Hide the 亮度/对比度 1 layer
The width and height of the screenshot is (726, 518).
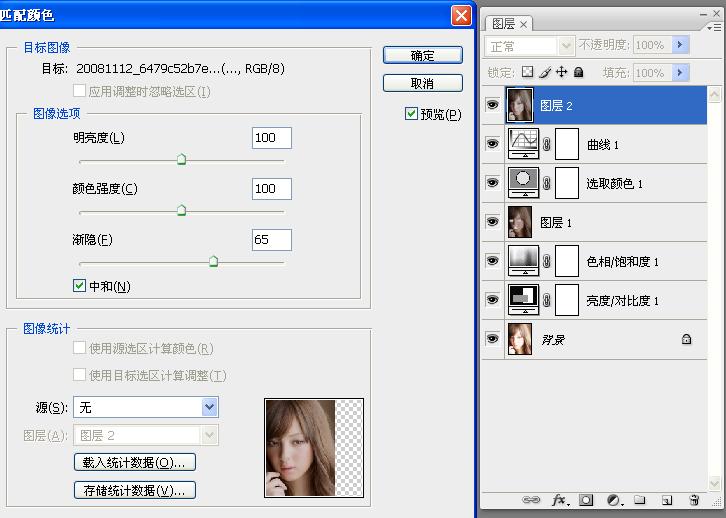coord(492,299)
